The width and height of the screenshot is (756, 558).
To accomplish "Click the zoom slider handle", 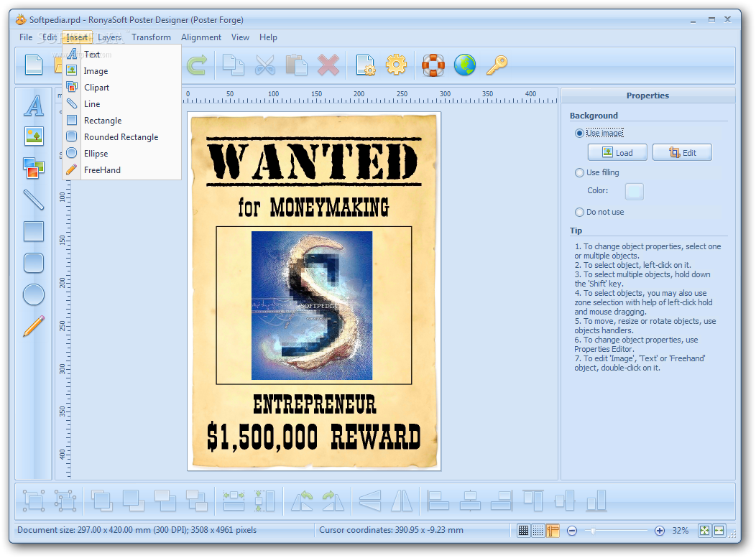I will [593, 531].
